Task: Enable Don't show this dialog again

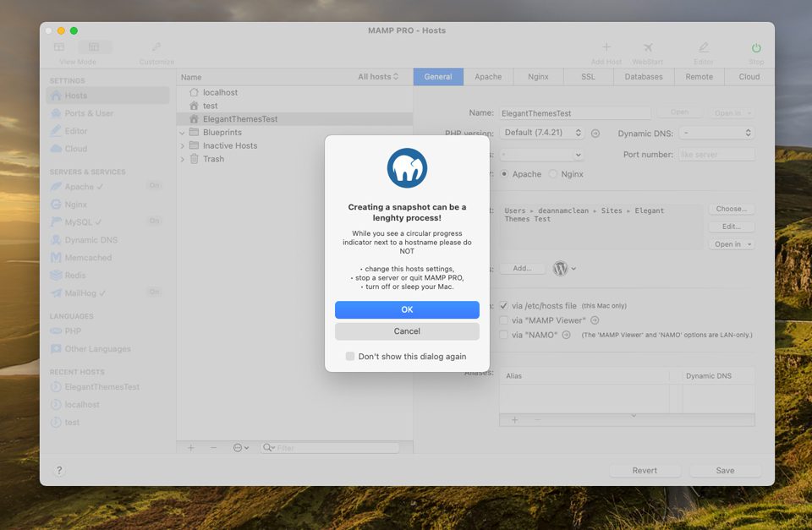Action: [x=350, y=356]
